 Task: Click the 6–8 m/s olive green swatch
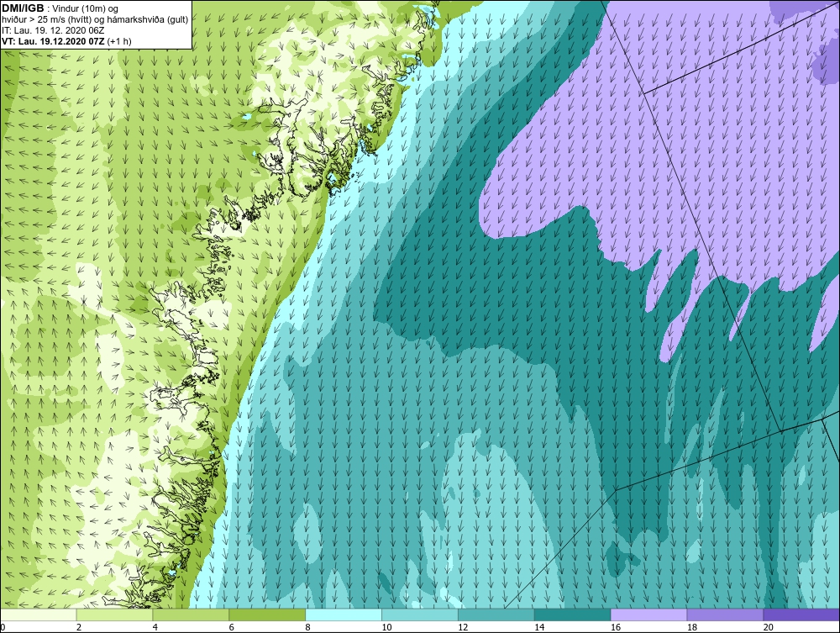click(267, 615)
